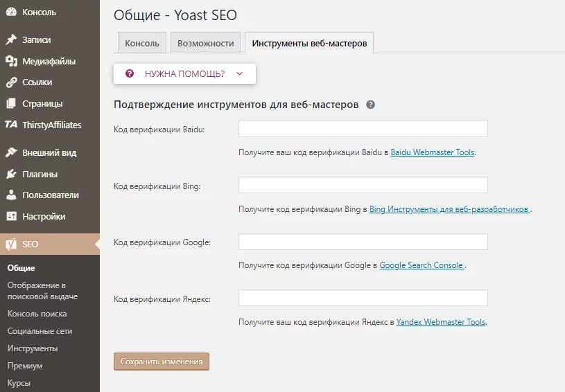
Task: Click the НУЖНА ПОМОЩЬ? help button text
Action: (x=185, y=74)
